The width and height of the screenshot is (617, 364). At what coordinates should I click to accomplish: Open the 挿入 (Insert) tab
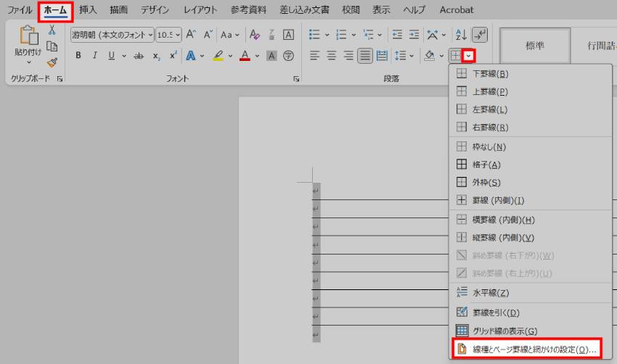tap(88, 9)
